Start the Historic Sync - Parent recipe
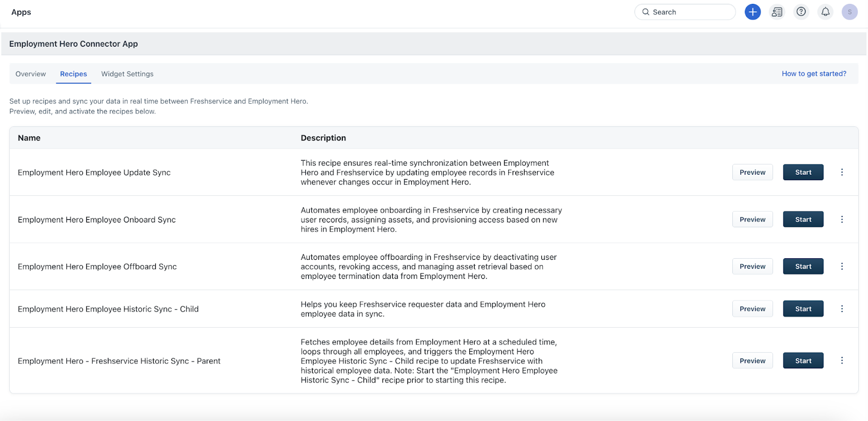The height and width of the screenshot is (421, 868). tap(803, 361)
